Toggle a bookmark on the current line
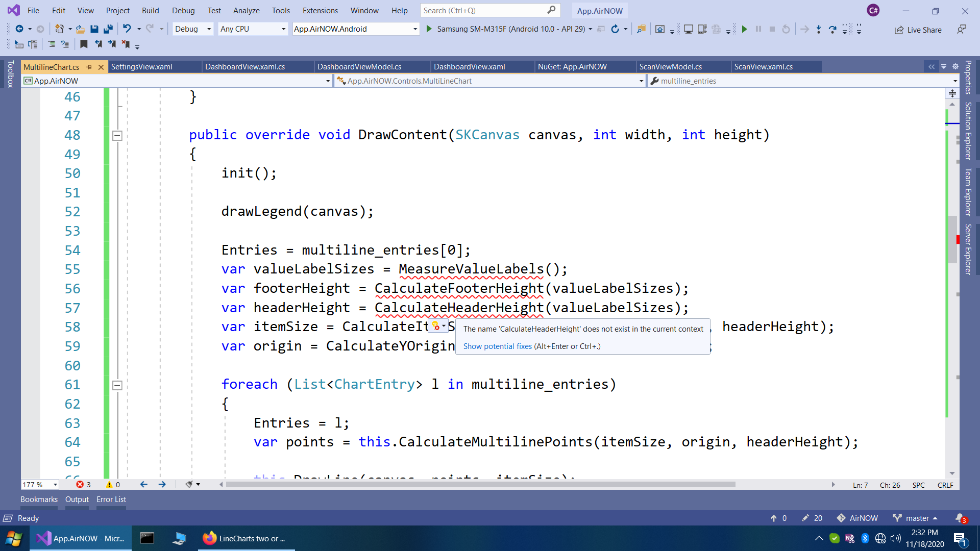Viewport: 980px width, 551px height. pyautogui.click(x=84, y=44)
